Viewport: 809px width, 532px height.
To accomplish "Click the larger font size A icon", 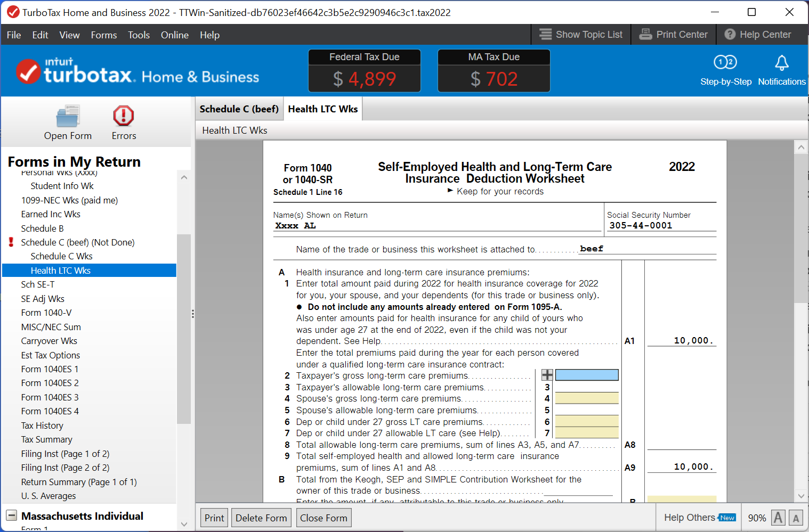I will click(778, 518).
